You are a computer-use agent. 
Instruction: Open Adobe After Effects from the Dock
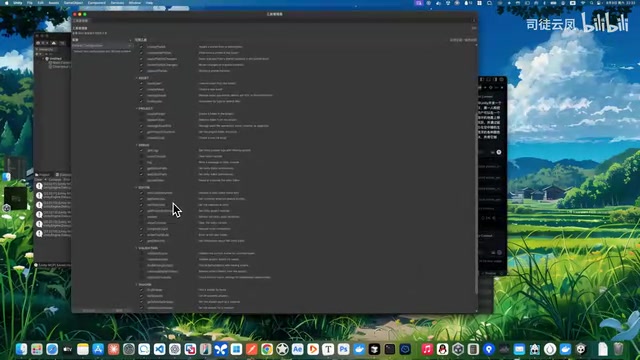(x=298, y=349)
